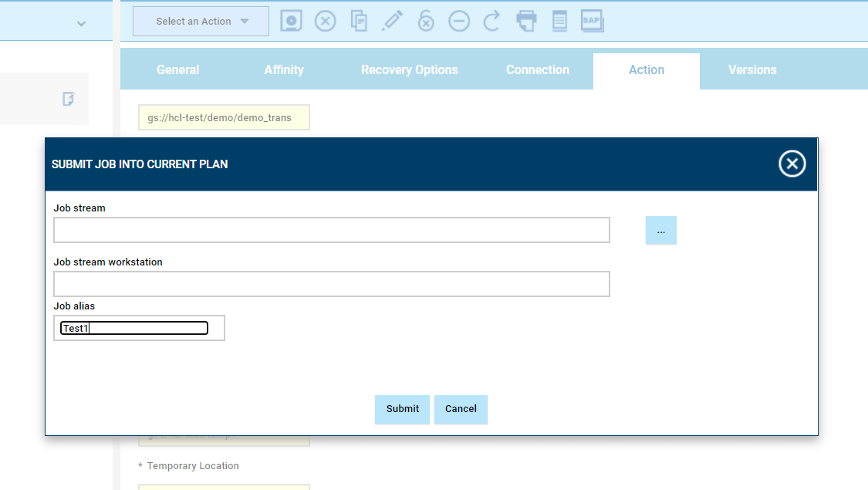Browse job streams with the ellipsis button

point(660,231)
